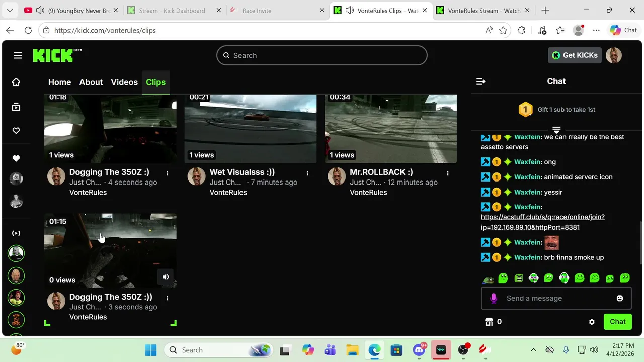
Task: Click VonteRules under Mr.ROLLBACK clip
Action: (368, 192)
